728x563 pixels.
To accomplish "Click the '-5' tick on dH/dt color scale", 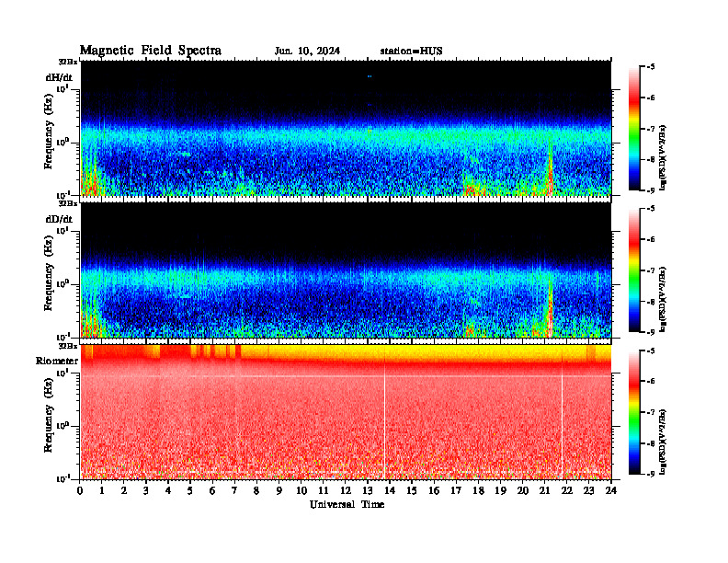I will [651, 67].
